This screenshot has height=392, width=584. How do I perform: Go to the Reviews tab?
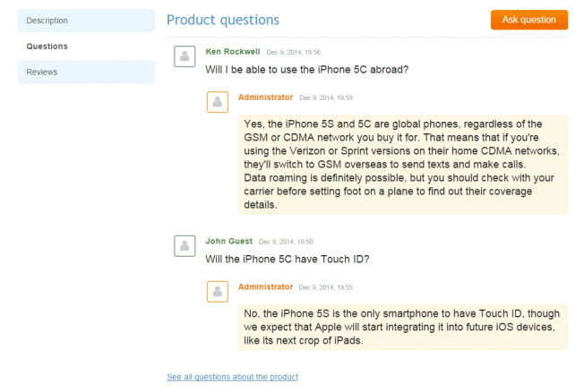tap(86, 72)
